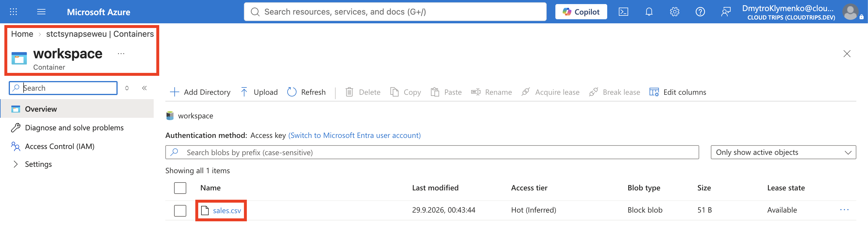Open the Help question mark icon
The image size is (868, 249).
click(700, 12)
